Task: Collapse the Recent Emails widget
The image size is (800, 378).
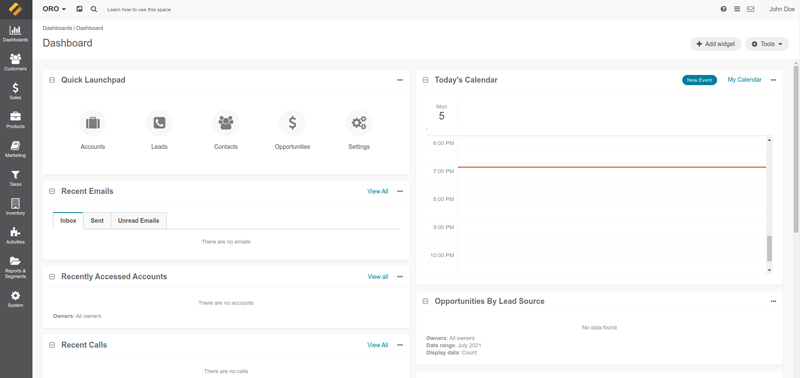Action: [52, 191]
